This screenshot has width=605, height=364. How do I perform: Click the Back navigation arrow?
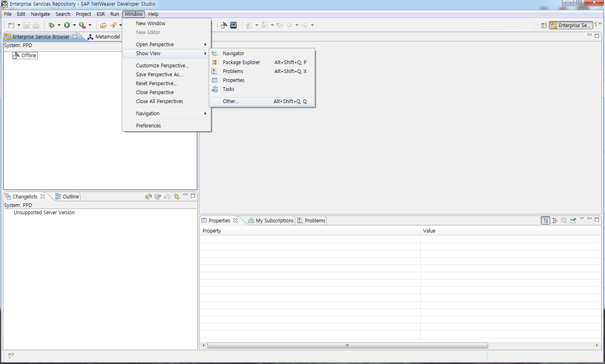click(x=290, y=25)
